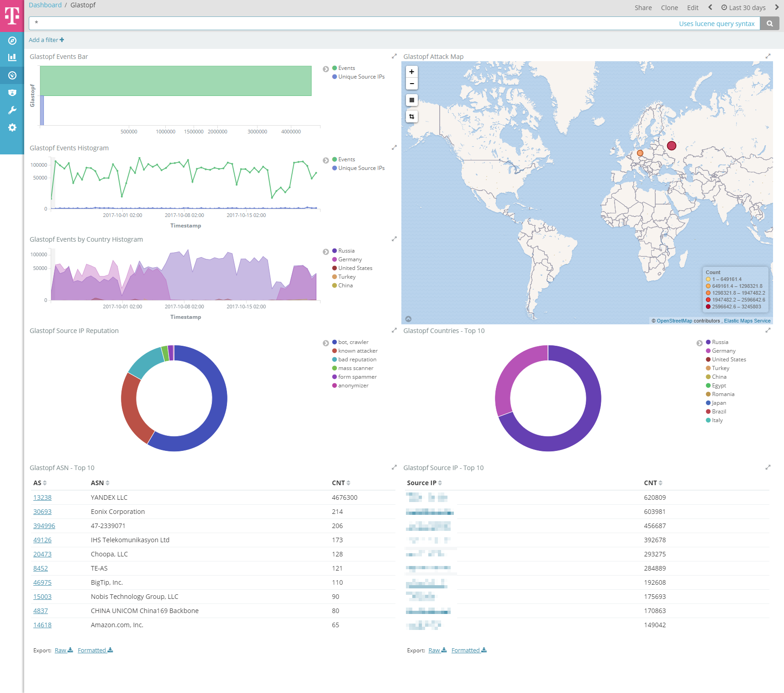
Task: Open the Last 30 days time picker
Action: [x=743, y=8]
